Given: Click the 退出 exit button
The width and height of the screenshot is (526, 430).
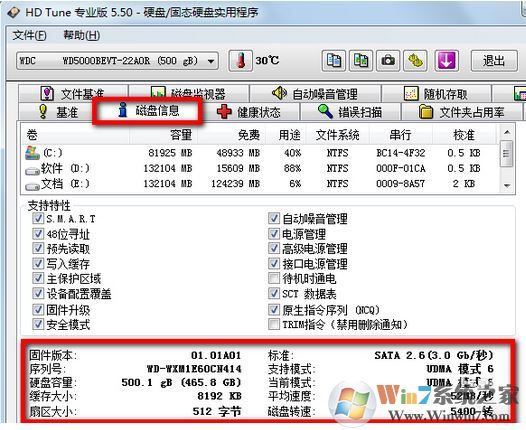Looking at the screenshot, I should pyautogui.click(x=494, y=61).
